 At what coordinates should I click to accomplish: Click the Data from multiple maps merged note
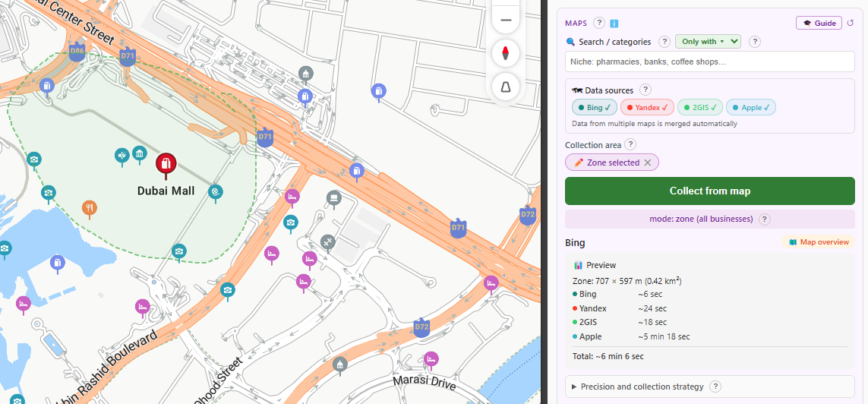point(655,124)
